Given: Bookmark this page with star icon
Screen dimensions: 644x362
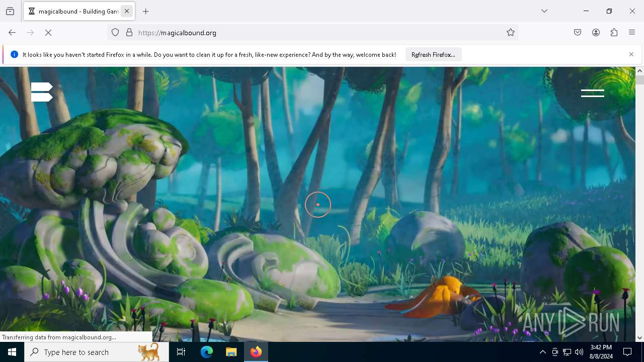Looking at the screenshot, I should (511, 33).
